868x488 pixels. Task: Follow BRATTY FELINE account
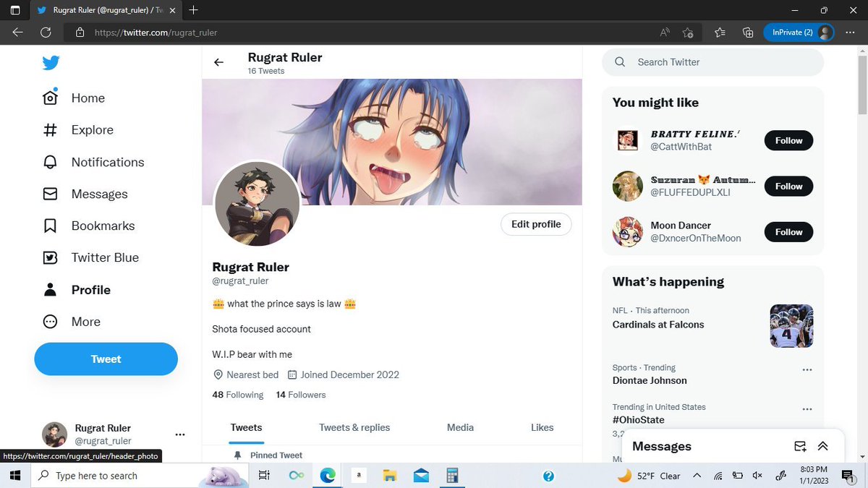(x=788, y=140)
